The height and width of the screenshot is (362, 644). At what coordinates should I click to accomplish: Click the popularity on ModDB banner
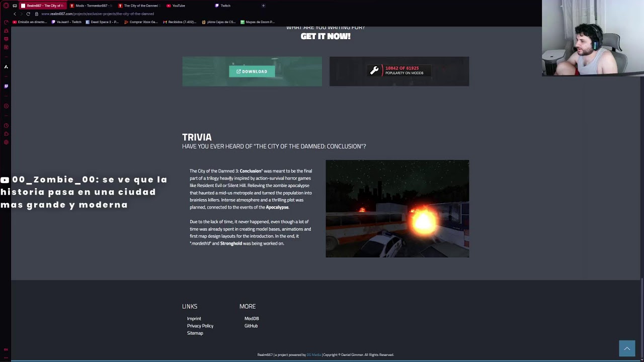click(399, 71)
